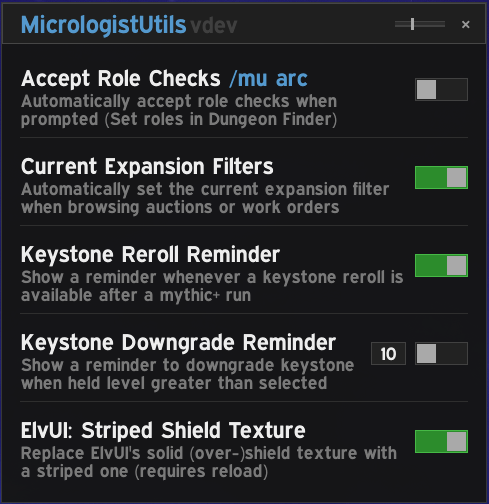Click the auctions or work orders description
The width and height of the screenshot is (489, 504).
205,198
